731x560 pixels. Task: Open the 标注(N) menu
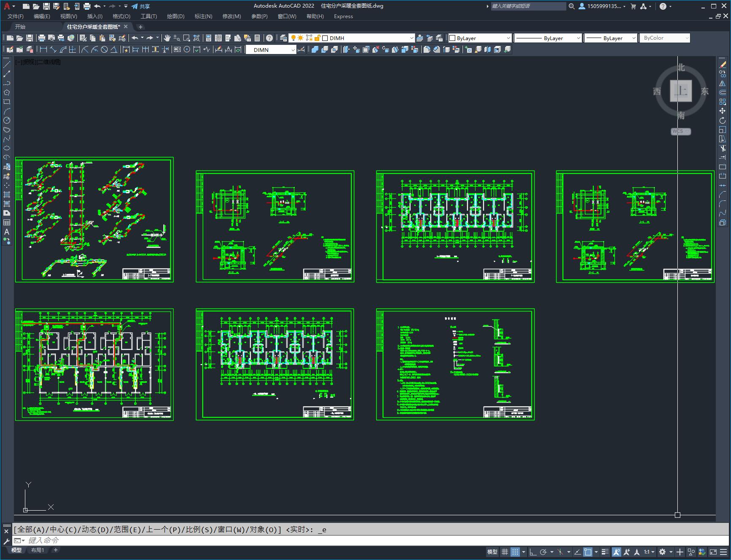click(203, 16)
